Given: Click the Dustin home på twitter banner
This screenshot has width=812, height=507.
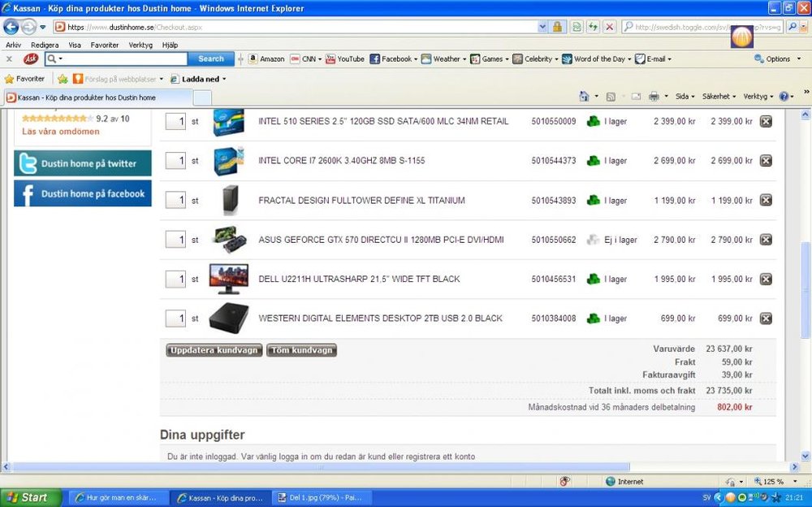Looking at the screenshot, I should point(83,163).
